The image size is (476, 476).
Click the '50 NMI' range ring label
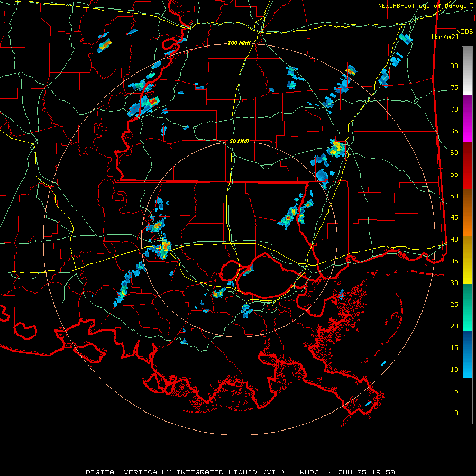coord(239,141)
